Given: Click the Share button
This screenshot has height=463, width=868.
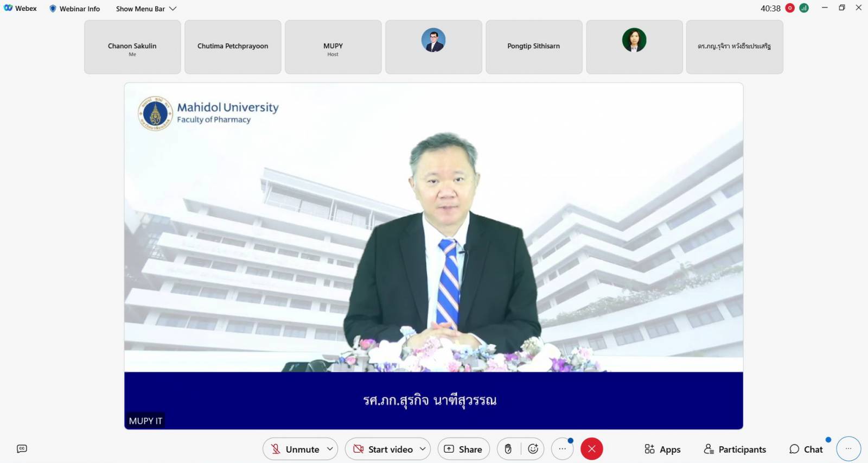Looking at the screenshot, I should tap(463, 449).
